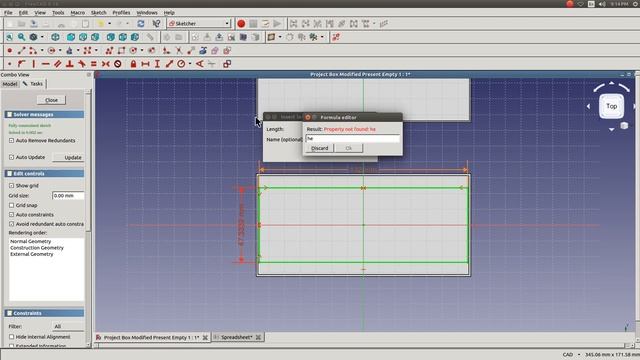This screenshot has height=360, width=640.
Task: Open the Profiles menu
Action: [x=121, y=13]
